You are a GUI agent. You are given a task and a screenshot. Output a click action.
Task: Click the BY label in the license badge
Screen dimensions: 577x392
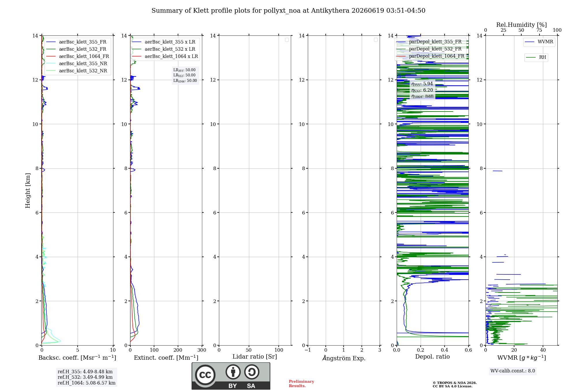point(233,386)
